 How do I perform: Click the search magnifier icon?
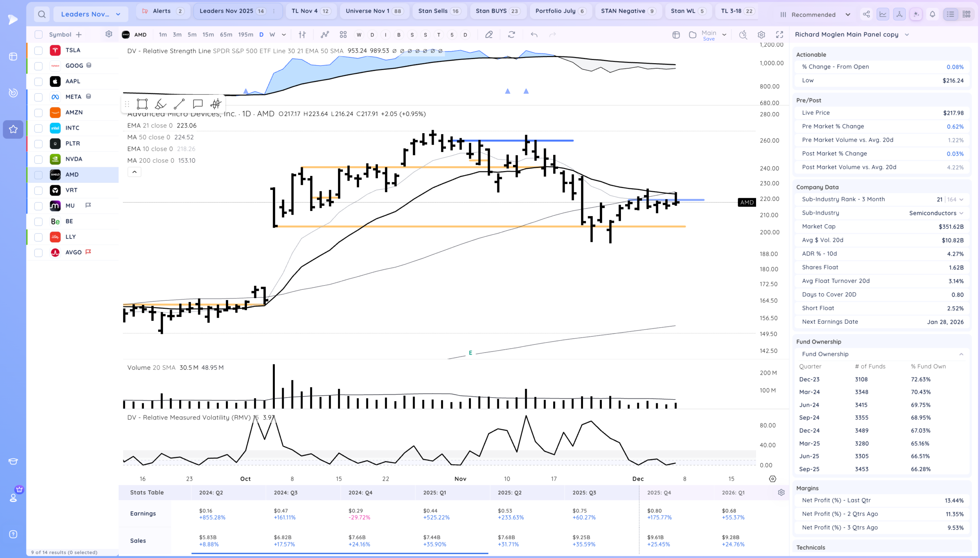tap(42, 14)
